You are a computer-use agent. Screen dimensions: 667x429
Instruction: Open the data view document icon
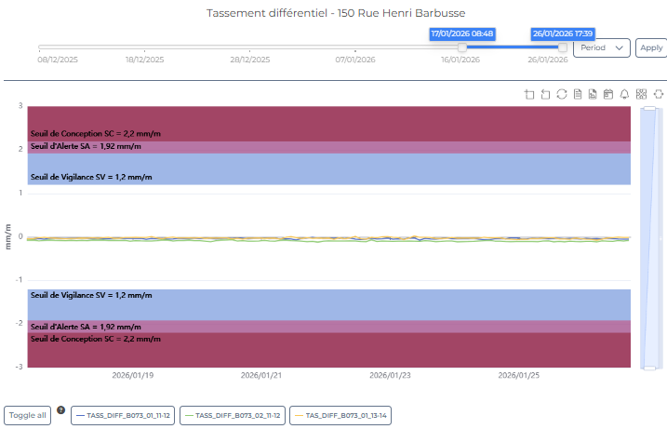click(x=578, y=95)
